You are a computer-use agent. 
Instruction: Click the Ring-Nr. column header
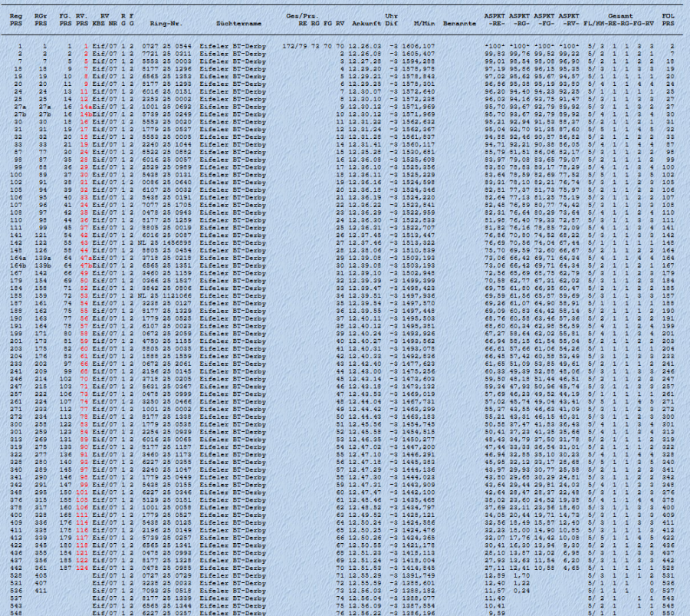coord(166,25)
